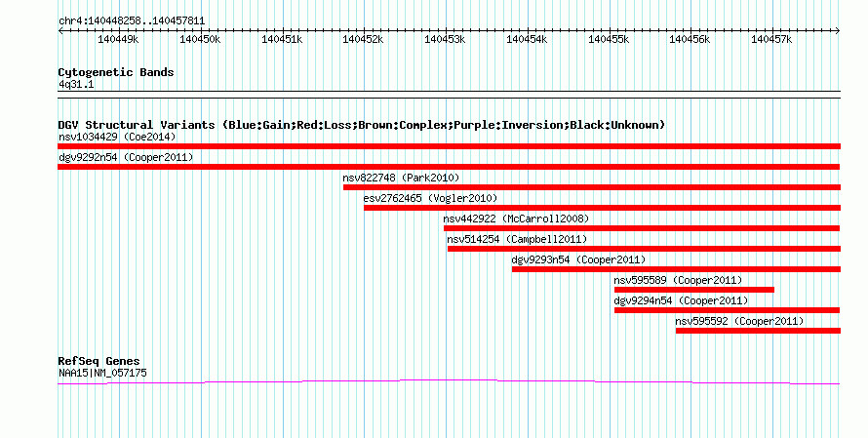Viewport: 868px width, 438px height.
Task: Click the RefSeq Genes track title
Action: point(99,361)
